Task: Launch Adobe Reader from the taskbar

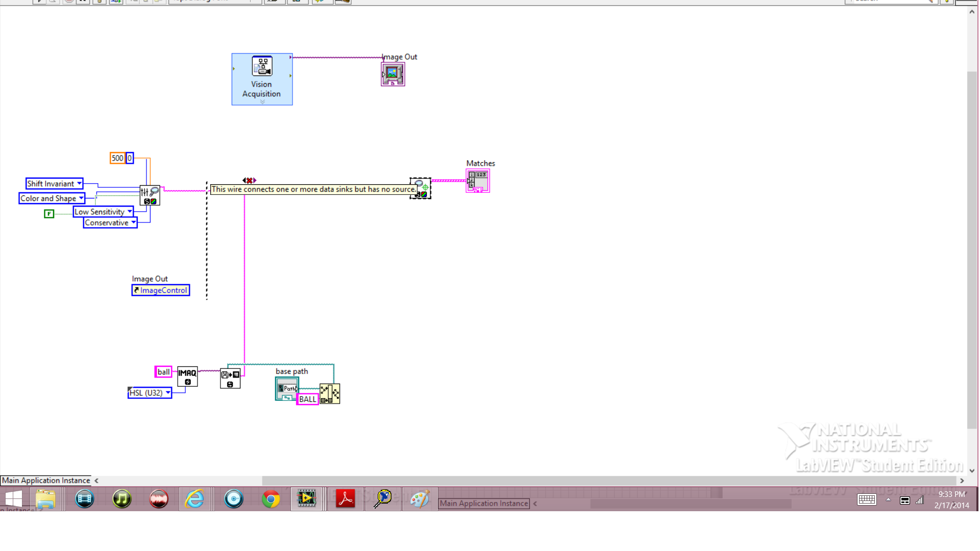Action: pos(345,499)
